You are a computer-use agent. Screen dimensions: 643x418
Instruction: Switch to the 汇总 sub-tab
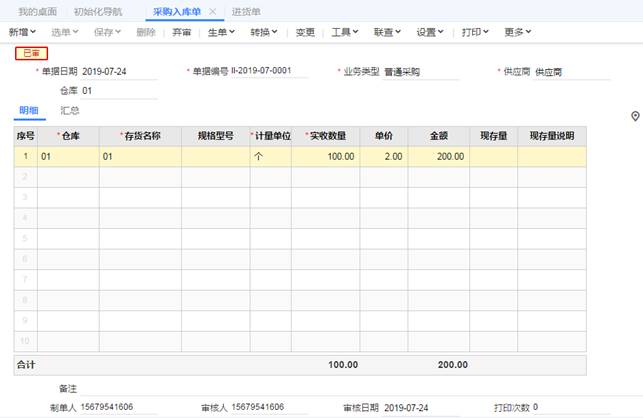(70, 110)
